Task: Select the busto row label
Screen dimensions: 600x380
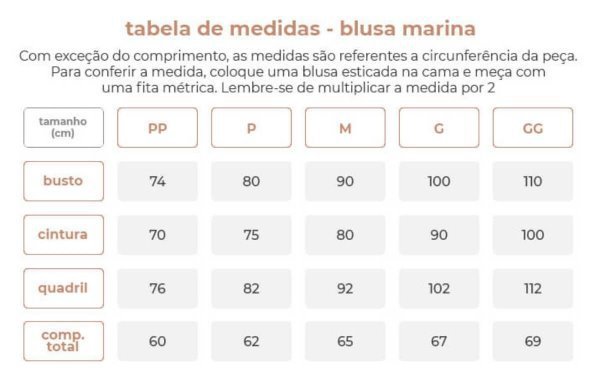Action: pyautogui.click(x=64, y=181)
